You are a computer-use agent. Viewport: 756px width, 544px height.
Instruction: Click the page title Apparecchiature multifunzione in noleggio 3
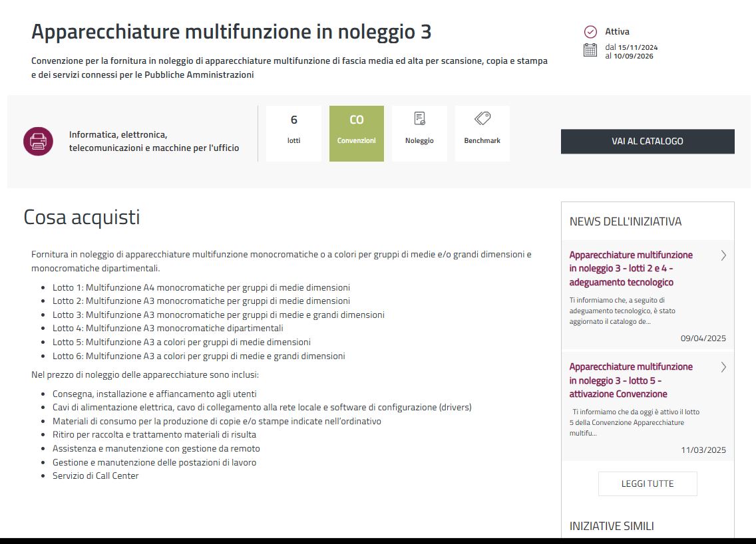coord(231,32)
